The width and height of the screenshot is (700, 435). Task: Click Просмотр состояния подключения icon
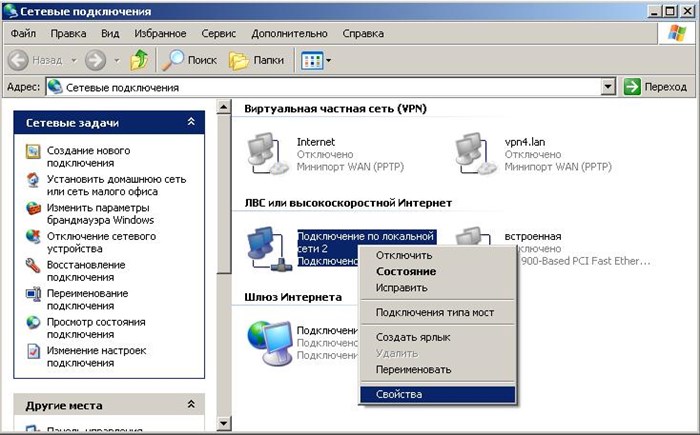(x=33, y=322)
